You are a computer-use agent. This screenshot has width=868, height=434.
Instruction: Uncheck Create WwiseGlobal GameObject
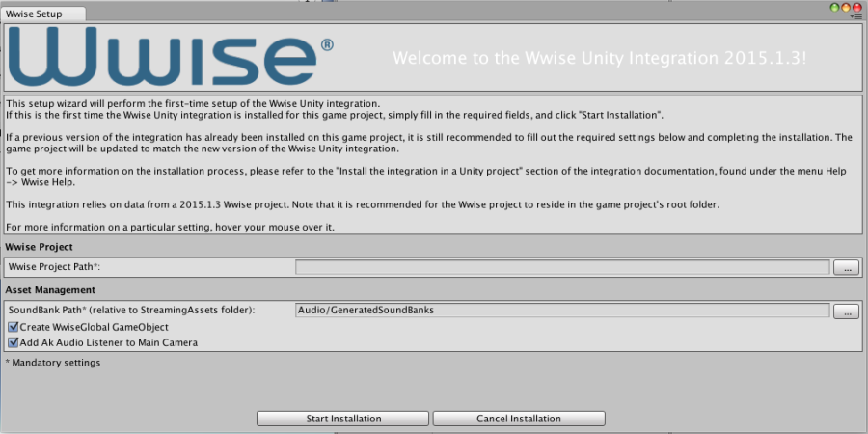(x=14, y=328)
